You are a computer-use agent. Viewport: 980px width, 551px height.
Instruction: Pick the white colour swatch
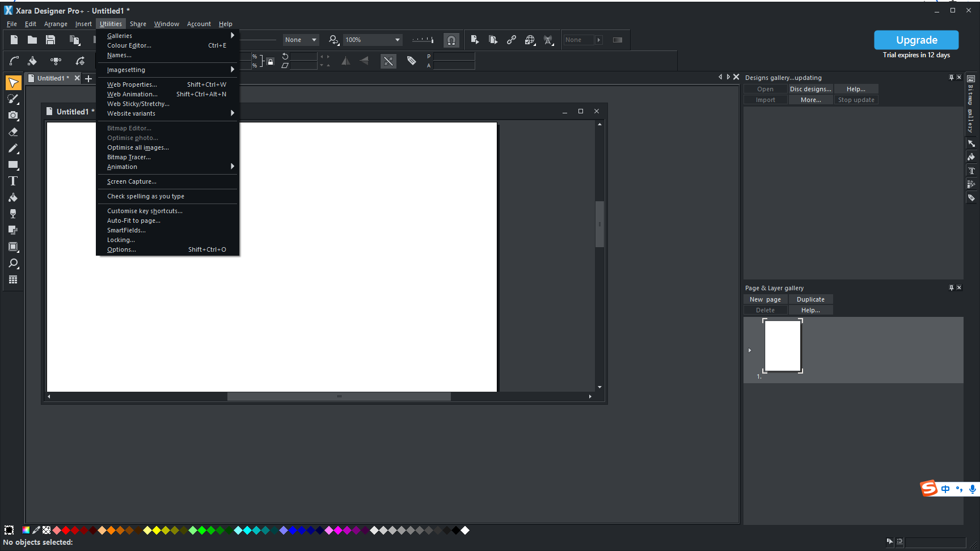465,531
